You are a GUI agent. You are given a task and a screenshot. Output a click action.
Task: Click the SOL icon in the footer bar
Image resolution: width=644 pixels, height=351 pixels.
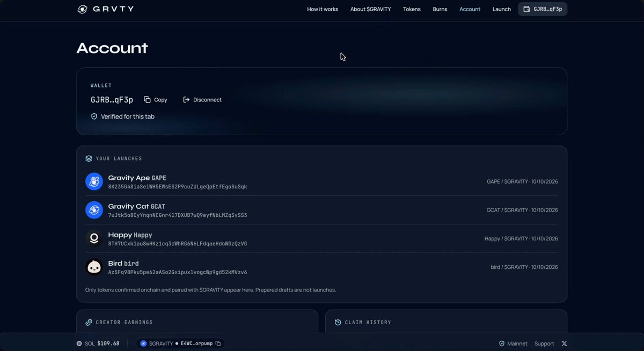point(79,343)
